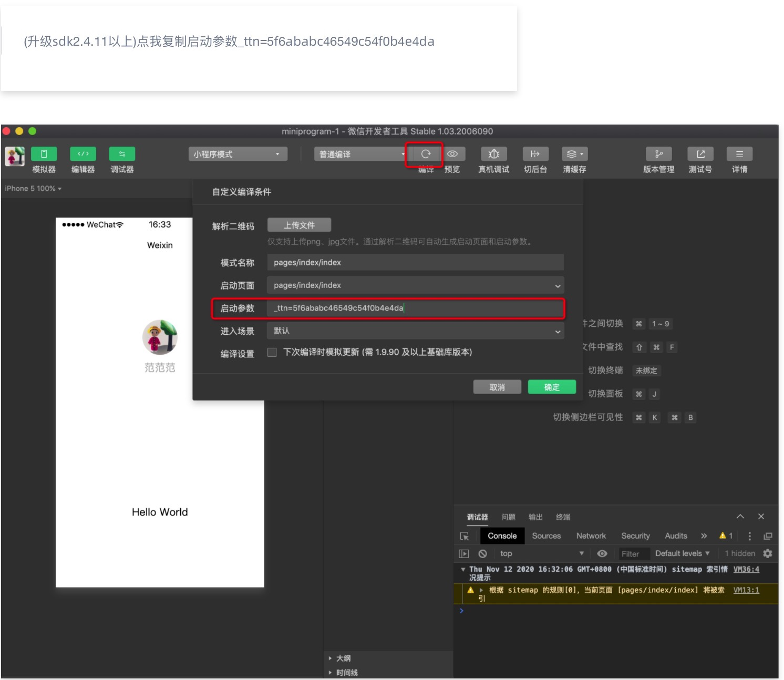Close the debugger panel with X
The width and height of the screenshot is (784, 680).
pos(761,517)
